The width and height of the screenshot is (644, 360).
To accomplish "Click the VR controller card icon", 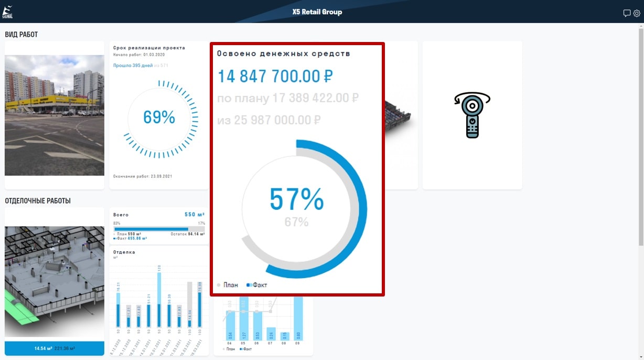I will [x=472, y=115].
